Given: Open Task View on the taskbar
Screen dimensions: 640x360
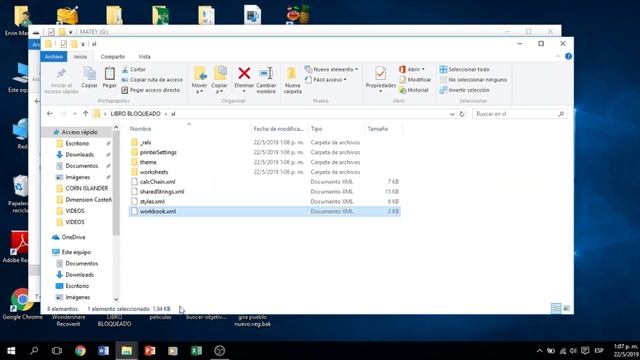Looking at the screenshot, I should [57, 351].
